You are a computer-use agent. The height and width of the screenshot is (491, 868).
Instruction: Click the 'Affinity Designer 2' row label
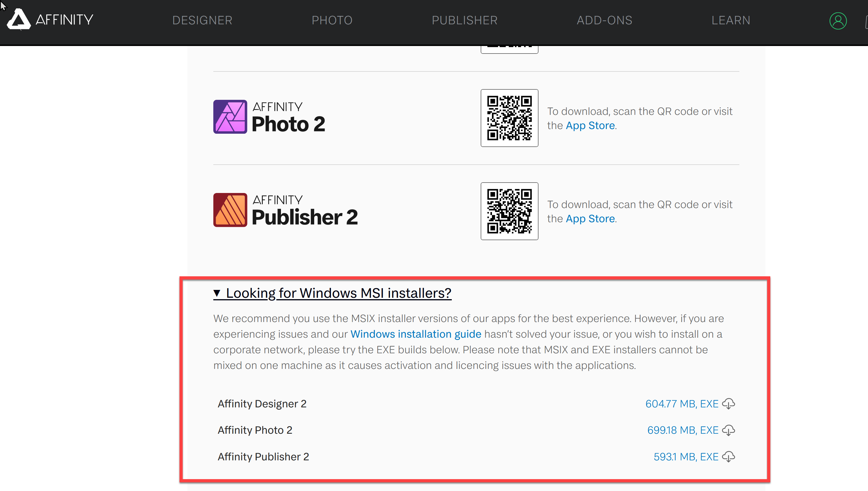[262, 404]
